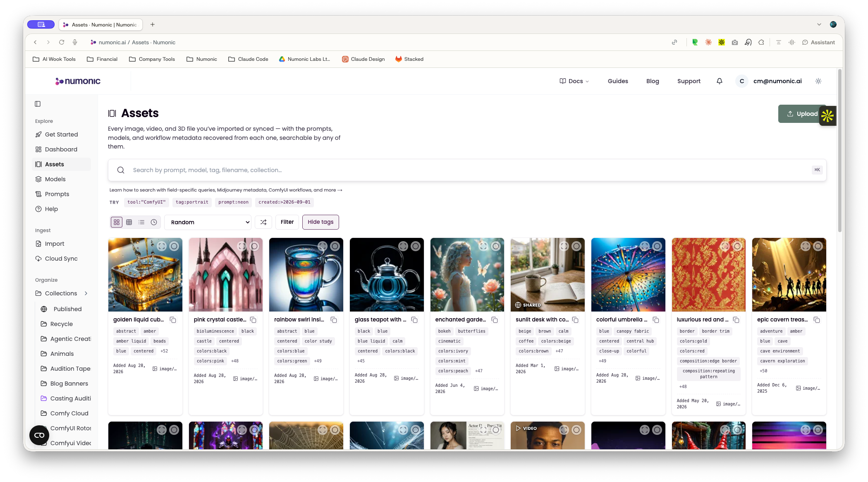Expand fullscreen icon on glass teapot thumbnail
Screen dimensions: 868x482
point(403,246)
